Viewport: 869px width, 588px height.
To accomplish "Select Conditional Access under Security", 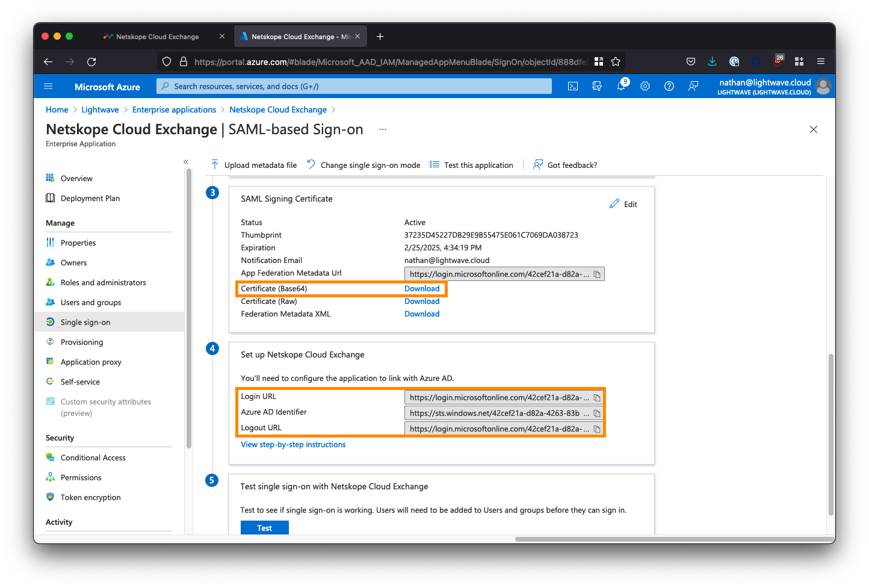I will click(x=93, y=457).
